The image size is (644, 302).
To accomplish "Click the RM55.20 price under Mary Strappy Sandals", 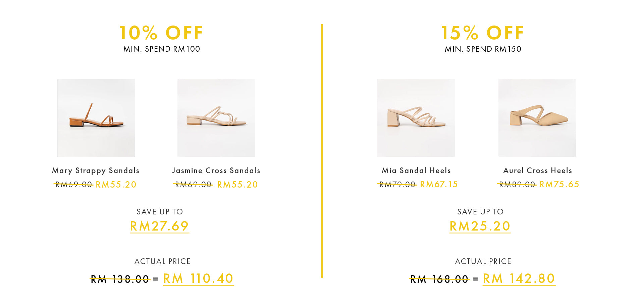I will (x=116, y=185).
